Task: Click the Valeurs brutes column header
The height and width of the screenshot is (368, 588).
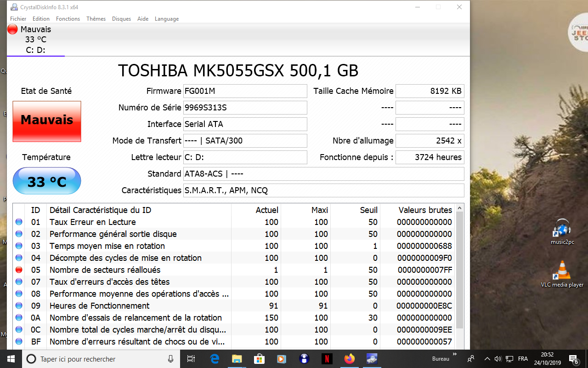Action: click(x=417, y=210)
